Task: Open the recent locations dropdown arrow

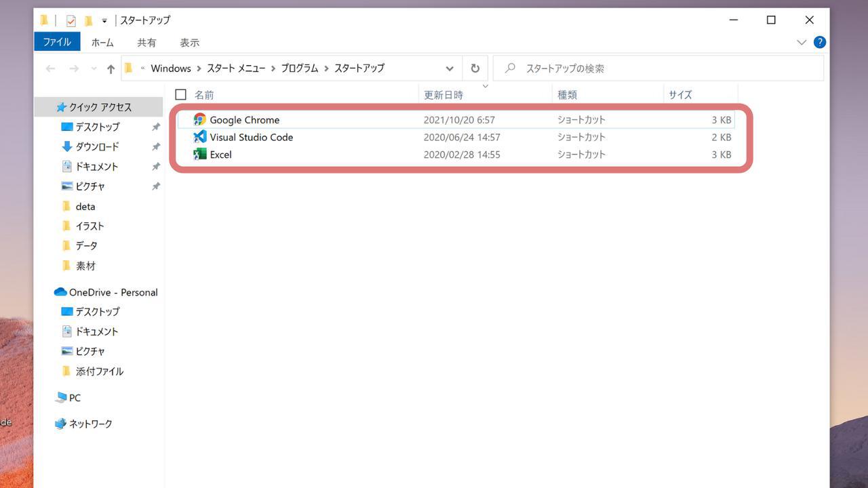Action: click(94, 68)
